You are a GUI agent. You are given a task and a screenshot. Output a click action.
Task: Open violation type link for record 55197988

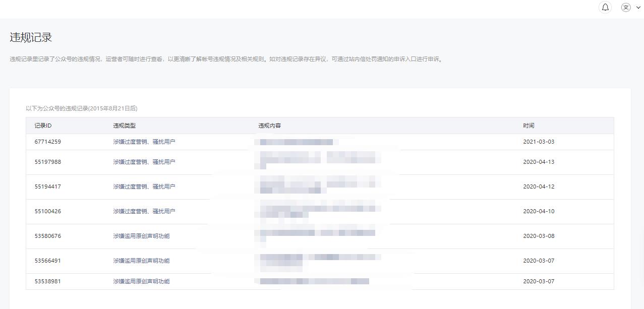click(144, 162)
